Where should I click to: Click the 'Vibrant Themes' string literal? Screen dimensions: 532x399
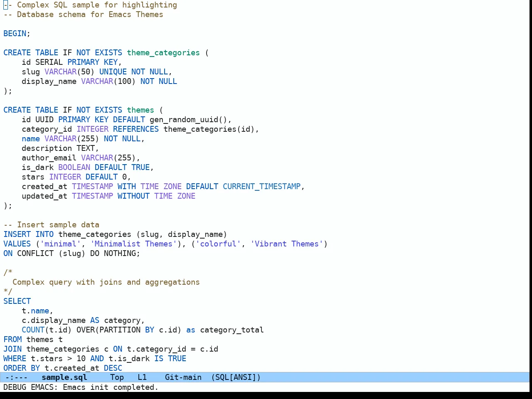coord(286,244)
